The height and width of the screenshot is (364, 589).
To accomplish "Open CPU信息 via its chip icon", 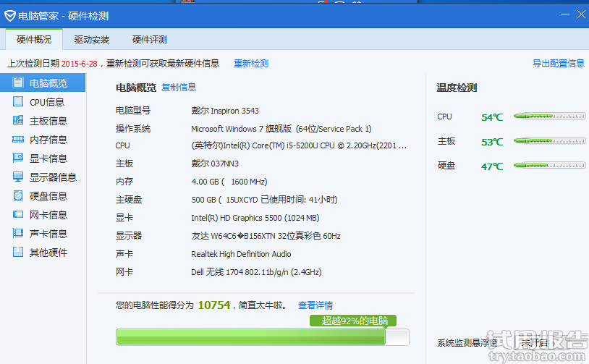I will click(x=18, y=101).
